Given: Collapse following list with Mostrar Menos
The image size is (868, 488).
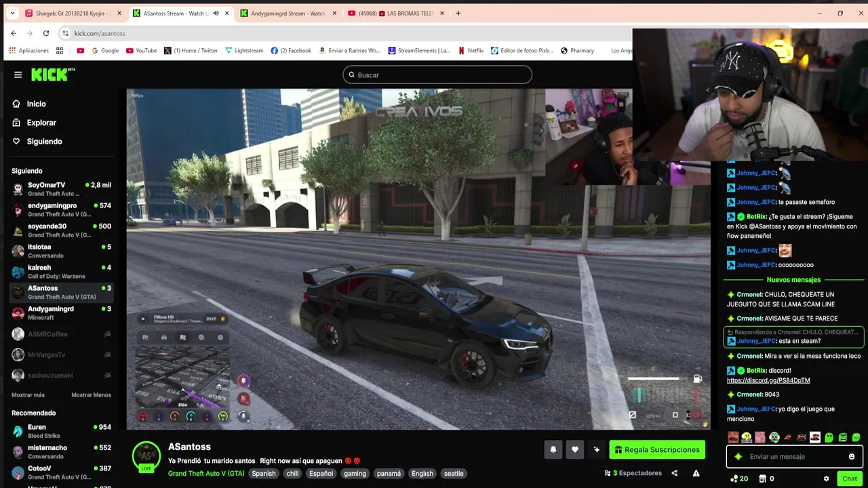Looking at the screenshot, I should [91, 395].
